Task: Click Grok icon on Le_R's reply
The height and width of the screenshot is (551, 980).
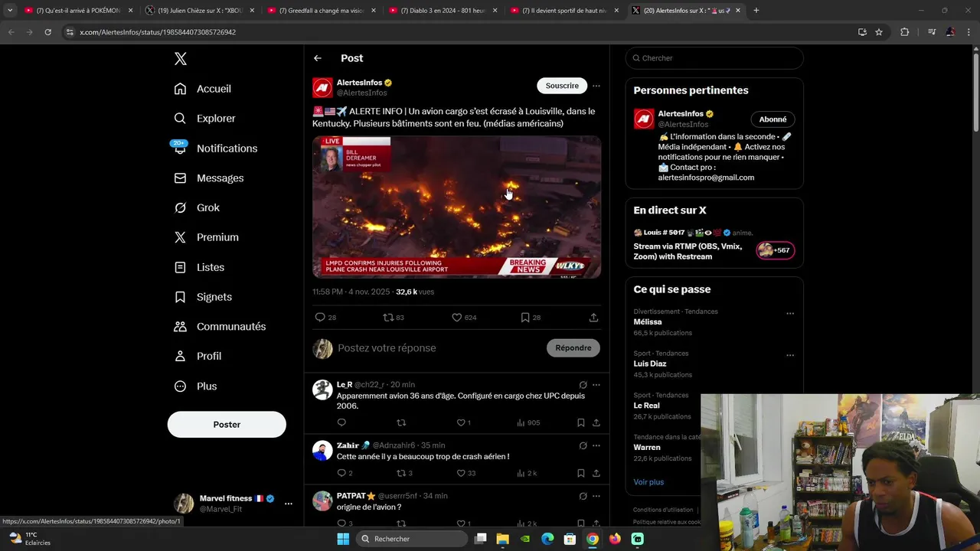Action: (x=583, y=385)
